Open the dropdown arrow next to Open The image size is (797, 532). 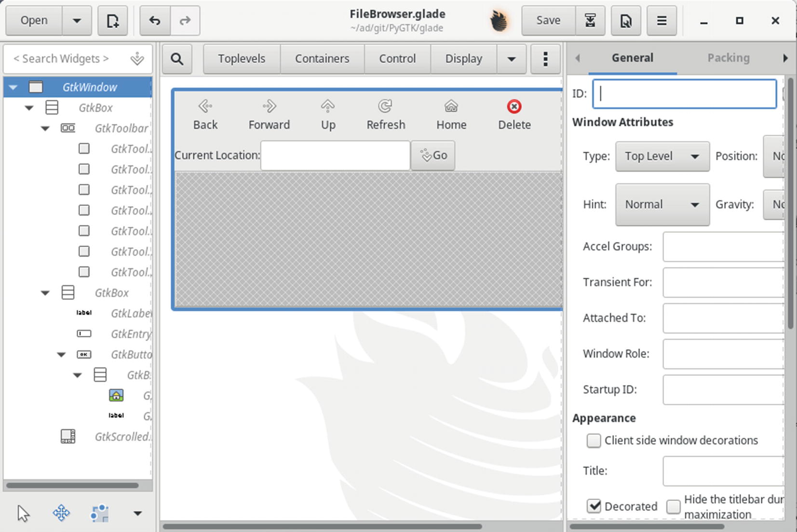(x=77, y=21)
